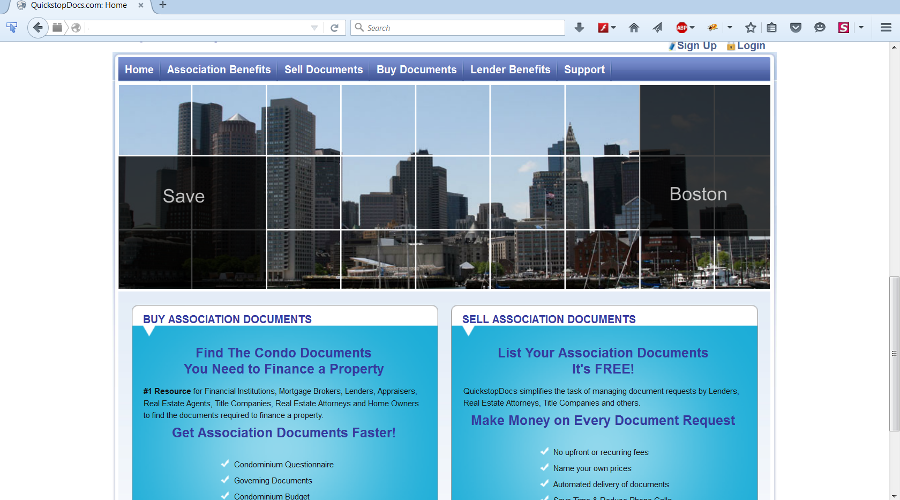Click 'No upfront or recurring fees' item
The width and height of the screenshot is (900, 500).
click(x=600, y=452)
